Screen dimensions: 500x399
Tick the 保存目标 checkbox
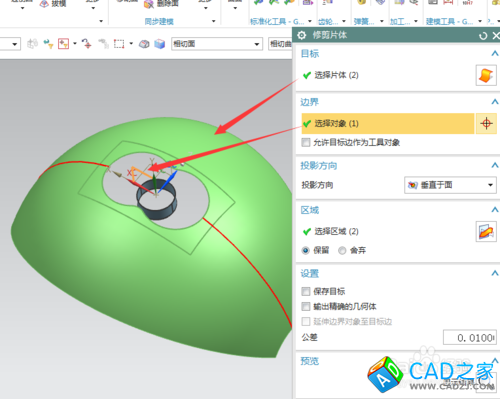click(306, 291)
